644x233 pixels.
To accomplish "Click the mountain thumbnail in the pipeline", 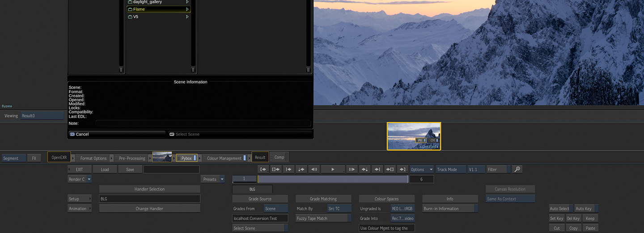I will tap(162, 157).
